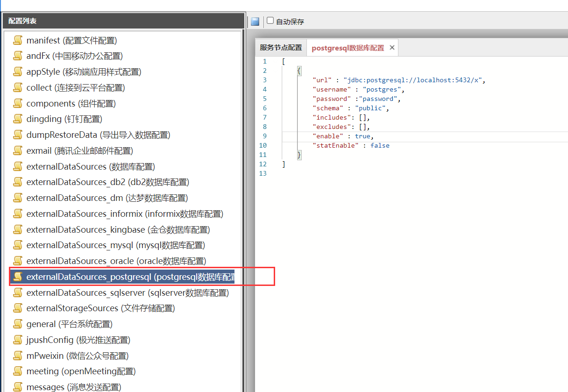The image size is (568, 392).
Task: Select appStyle (移动端应用样式配置) item
Action: click(x=84, y=72)
